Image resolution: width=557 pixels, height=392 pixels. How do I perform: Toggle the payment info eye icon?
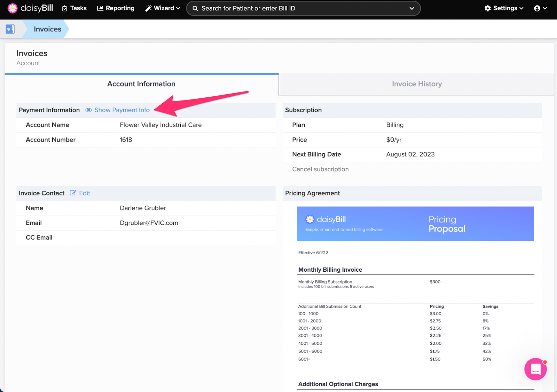point(89,110)
